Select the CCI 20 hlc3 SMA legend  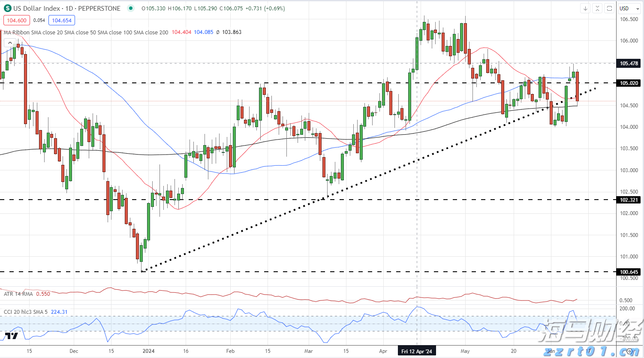[26, 312]
